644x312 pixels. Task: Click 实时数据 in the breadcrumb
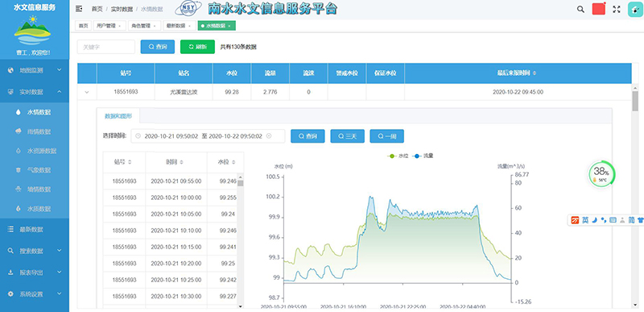coord(122,9)
